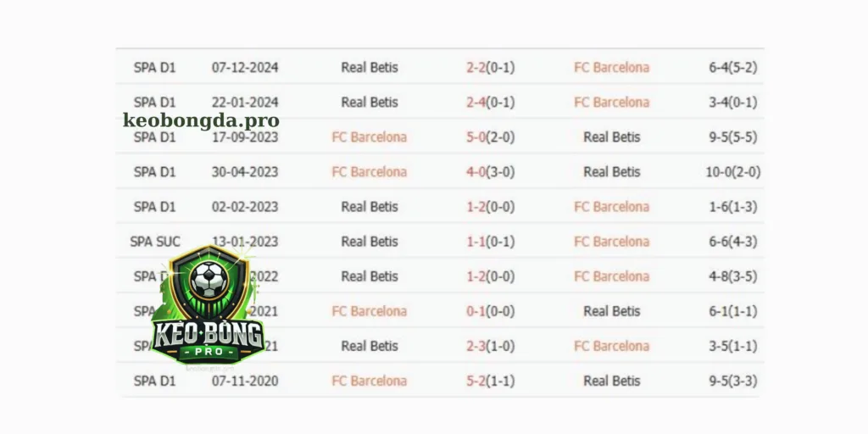Click the keobongda.pro watermark text
Screen dimensions: 868x434
pyautogui.click(x=201, y=120)
